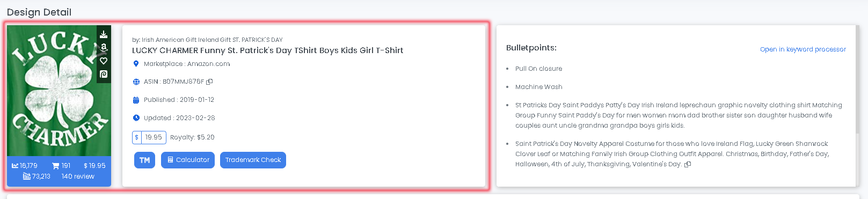Copy the ASIN B07MMJ876F

pyautogui.click(x=209, y=82)
